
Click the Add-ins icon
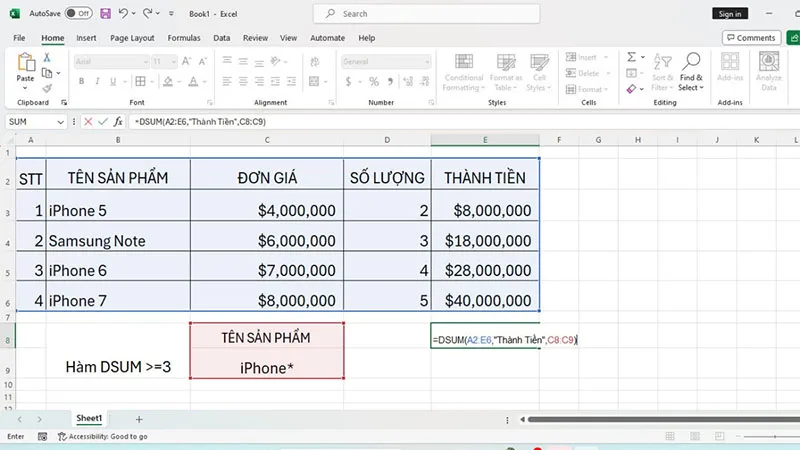(x=730, y=61)
